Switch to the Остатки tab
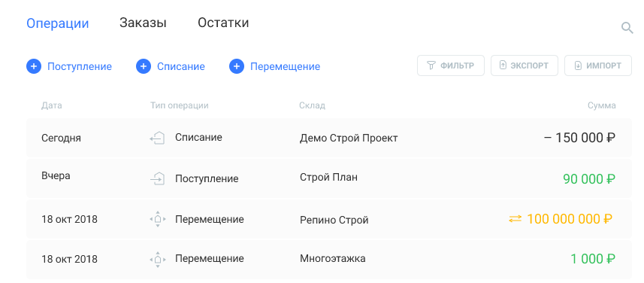The width and height of the screenshot is (644, 283). point(223,23)
